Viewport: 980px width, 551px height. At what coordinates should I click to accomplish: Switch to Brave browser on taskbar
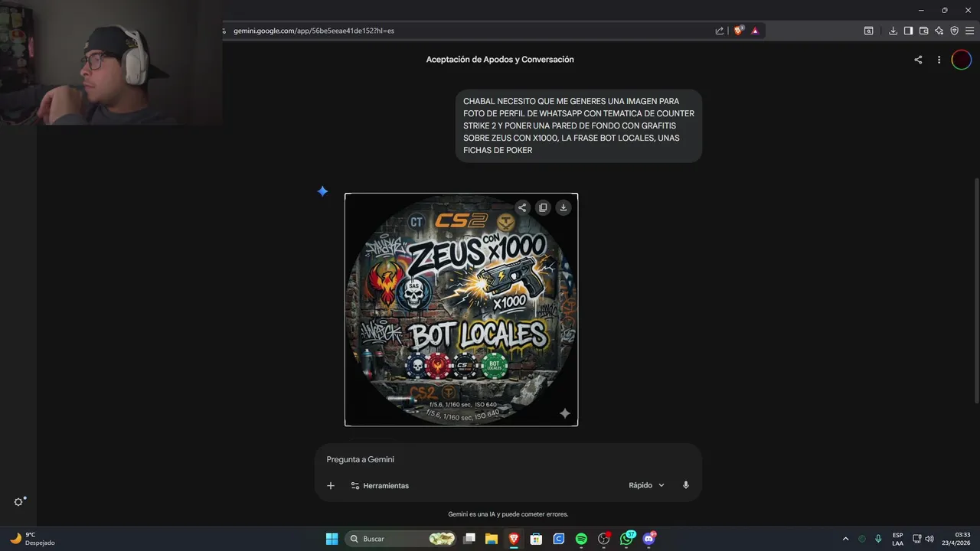[514, 539]
